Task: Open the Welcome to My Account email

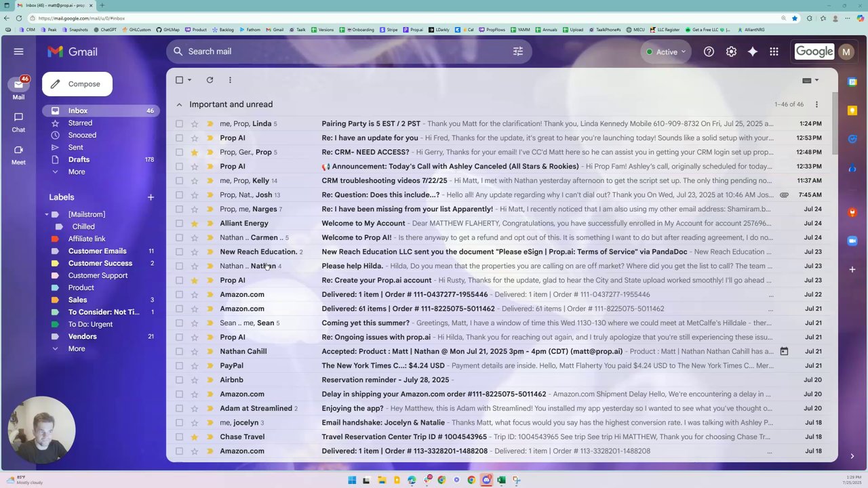Action: [502, 223]
